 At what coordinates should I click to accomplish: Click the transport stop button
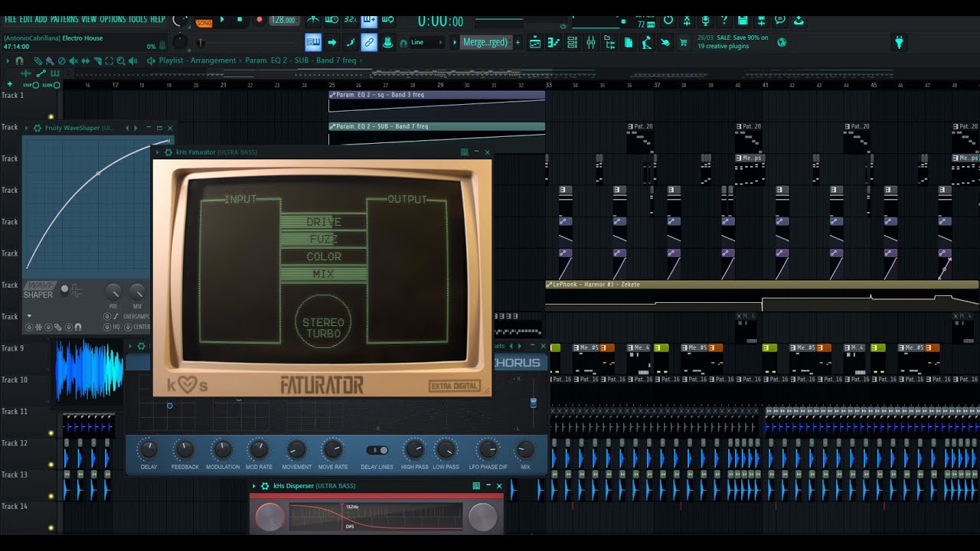click(240, 19)
